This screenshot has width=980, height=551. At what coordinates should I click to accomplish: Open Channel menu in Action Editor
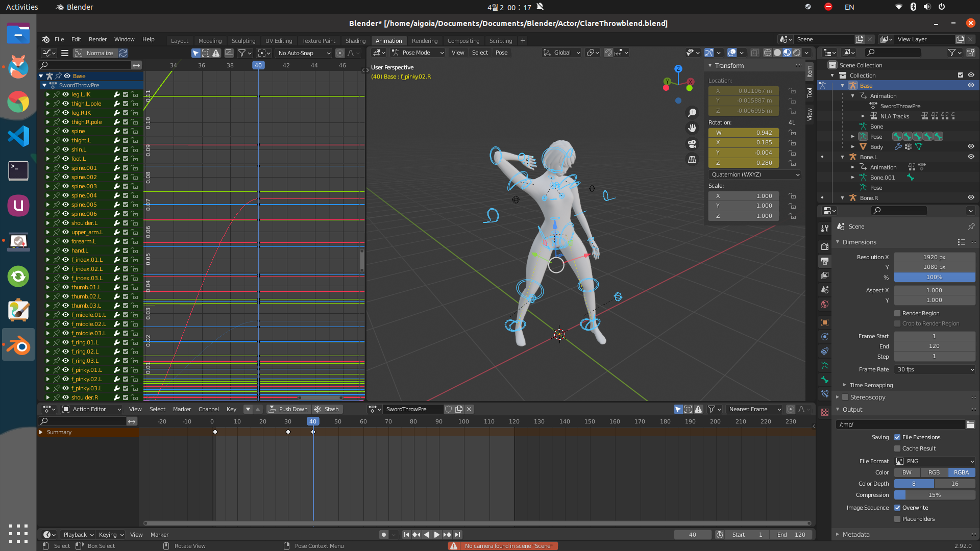[208, 409]
